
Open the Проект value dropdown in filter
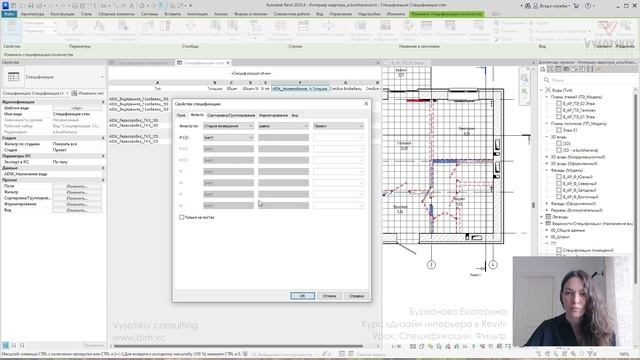click(338, 126)
